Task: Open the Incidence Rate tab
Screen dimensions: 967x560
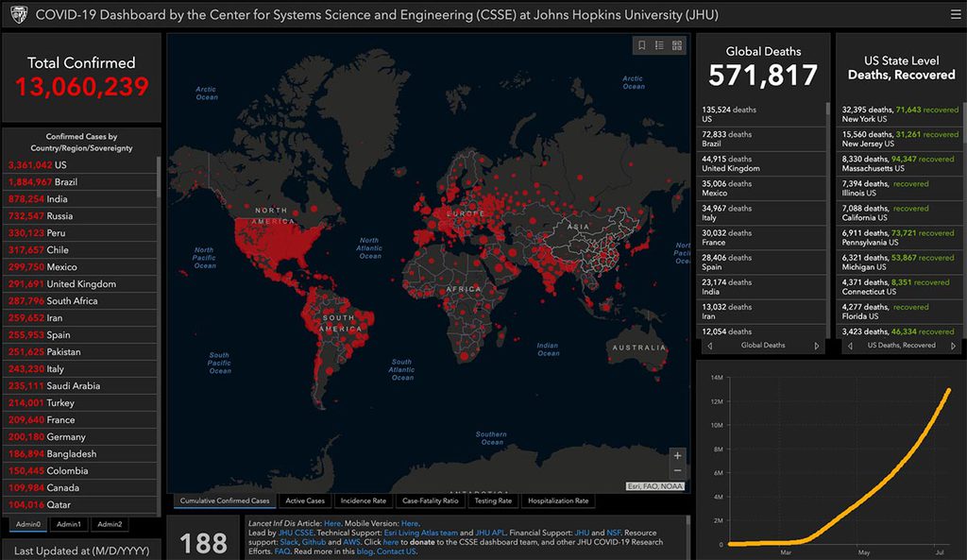Action: tap(364, 501)
